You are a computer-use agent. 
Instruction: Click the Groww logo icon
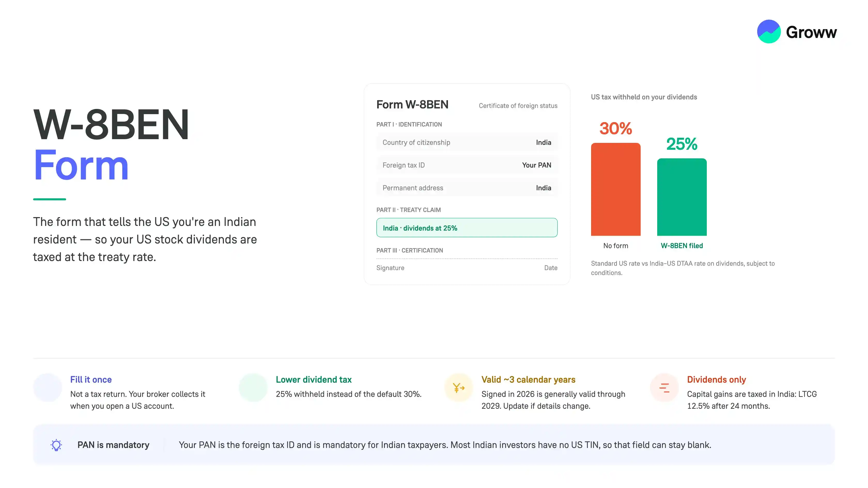769,32
